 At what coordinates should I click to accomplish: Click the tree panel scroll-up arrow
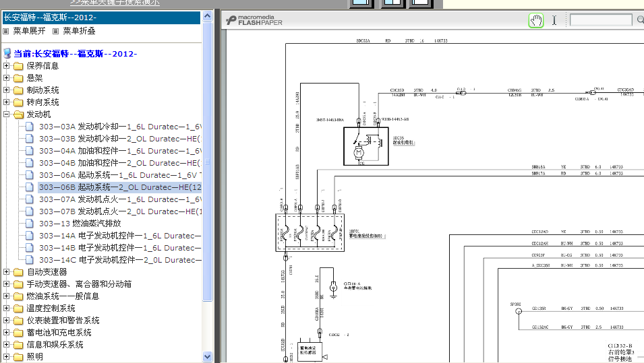[x=208, y=16]
